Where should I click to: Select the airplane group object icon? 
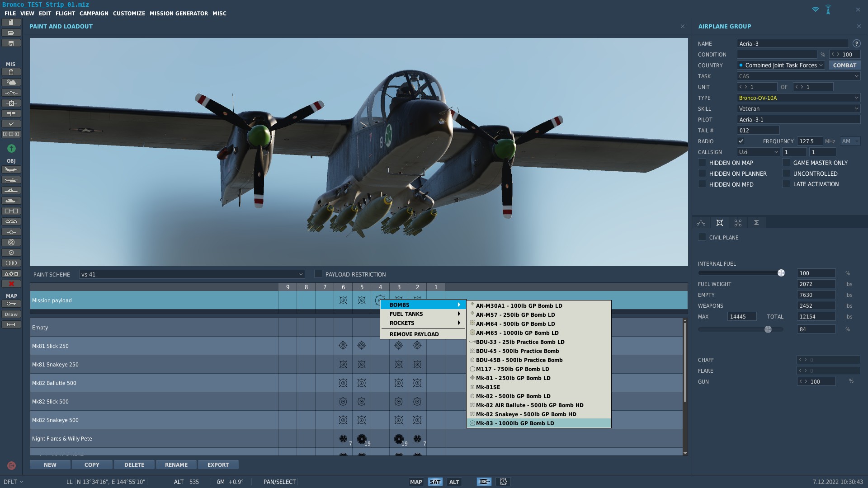(x=11, y=170)
